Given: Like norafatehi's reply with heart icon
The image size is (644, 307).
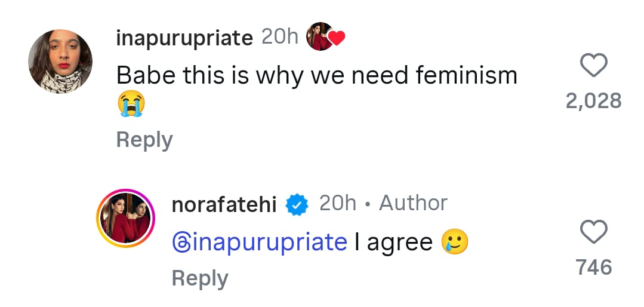Looking at the screenshot, I should 594,231.
